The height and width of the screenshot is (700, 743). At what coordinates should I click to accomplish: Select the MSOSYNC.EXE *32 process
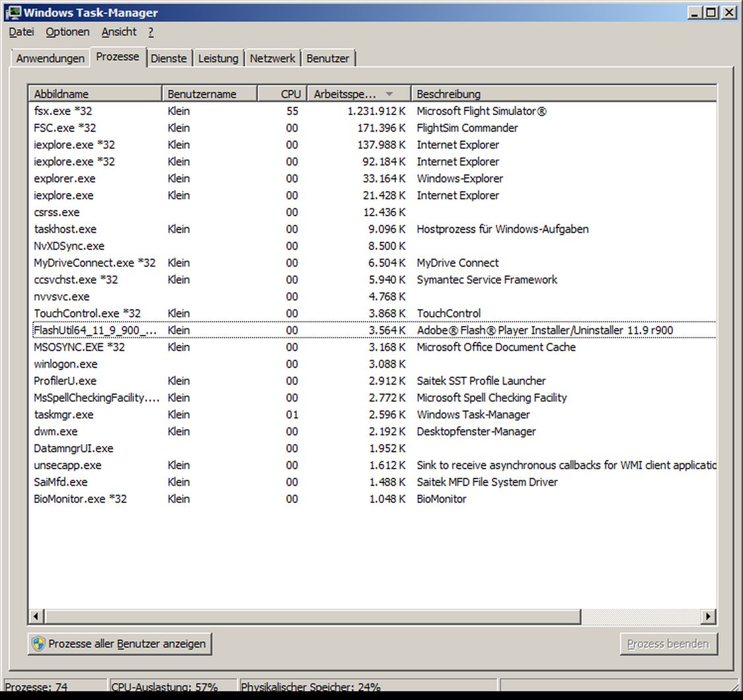(372, 347)
